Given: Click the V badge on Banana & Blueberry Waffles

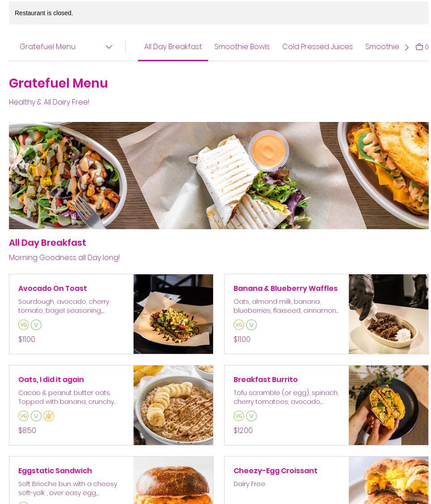Looking at the screenshot, I should point(251,325).
